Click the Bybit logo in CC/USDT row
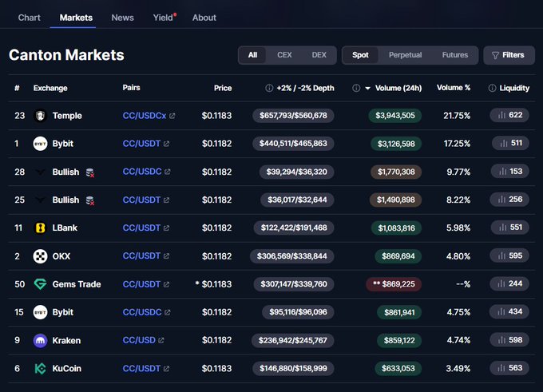Image resolution: width=543 pixels, height=392 pixels. [40, 144]
